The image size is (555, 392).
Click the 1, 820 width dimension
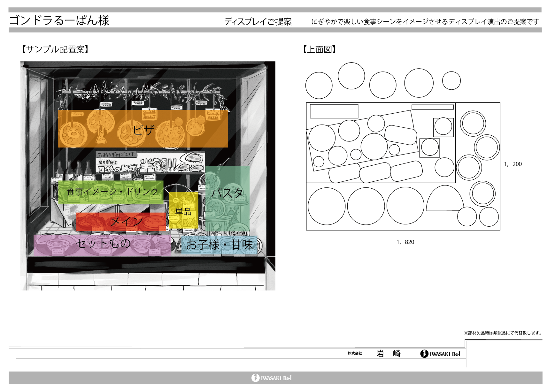[x=405, y=242]
